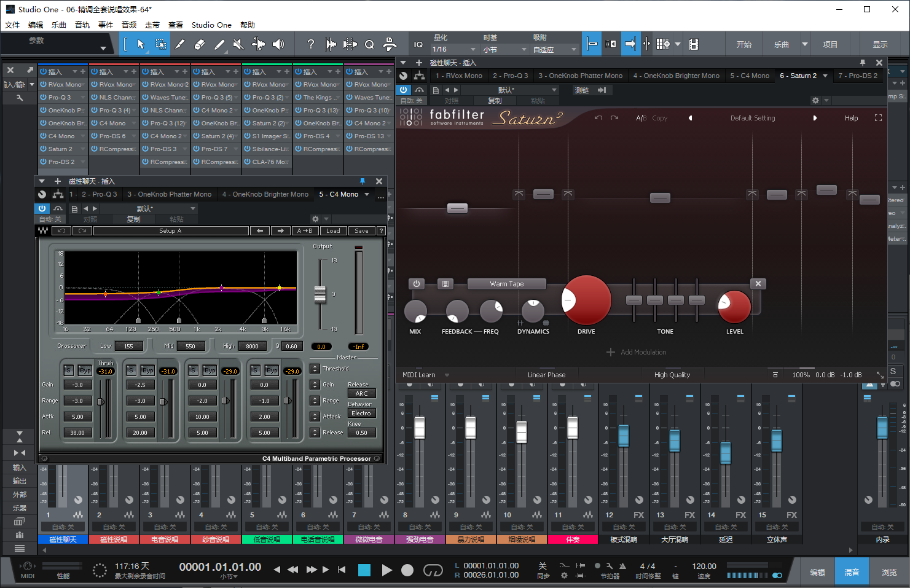Toggle bypass on first C4 band
Viewport: 910px width, 588px height.
(85, 370)
